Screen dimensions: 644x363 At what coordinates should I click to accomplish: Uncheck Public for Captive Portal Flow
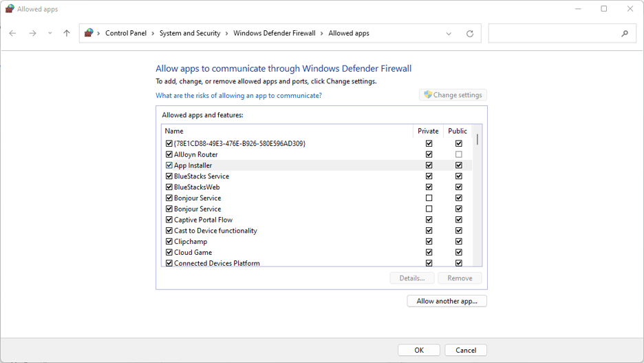(x=459, y=220)
